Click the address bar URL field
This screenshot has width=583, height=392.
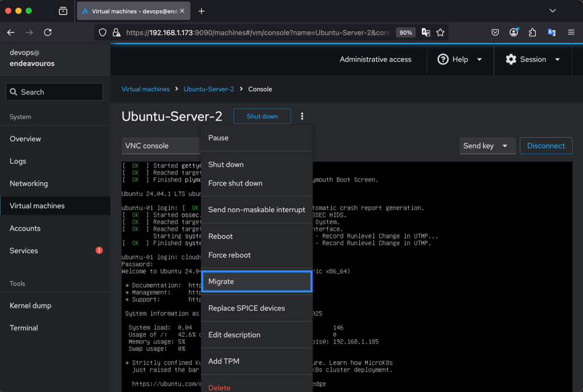(258, 32)
